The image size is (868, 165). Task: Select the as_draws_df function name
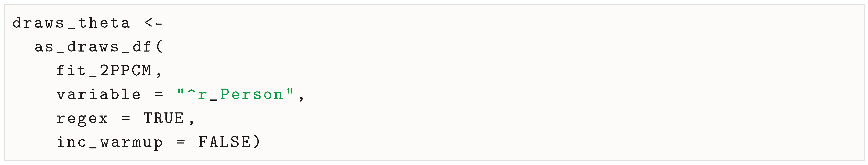point(93,47)
